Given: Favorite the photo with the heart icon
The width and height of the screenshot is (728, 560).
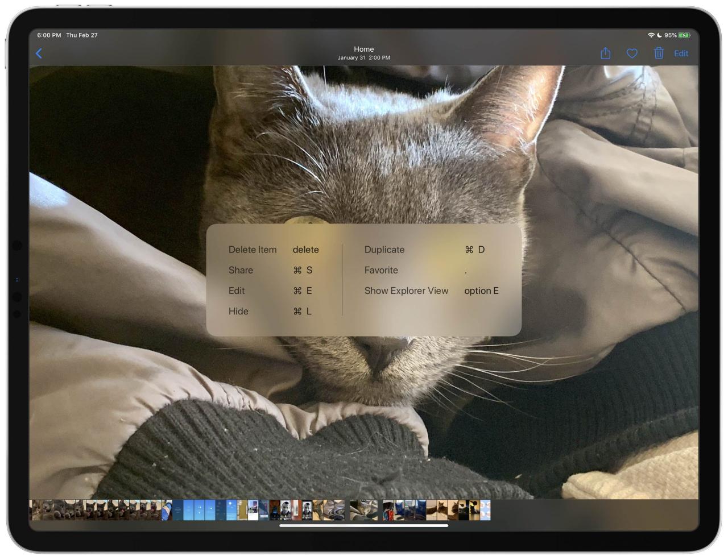Looking at the screenshot, I should coord(632,53).
